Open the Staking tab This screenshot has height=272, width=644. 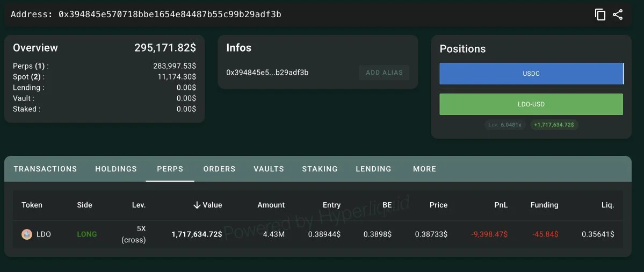(320, 169)
